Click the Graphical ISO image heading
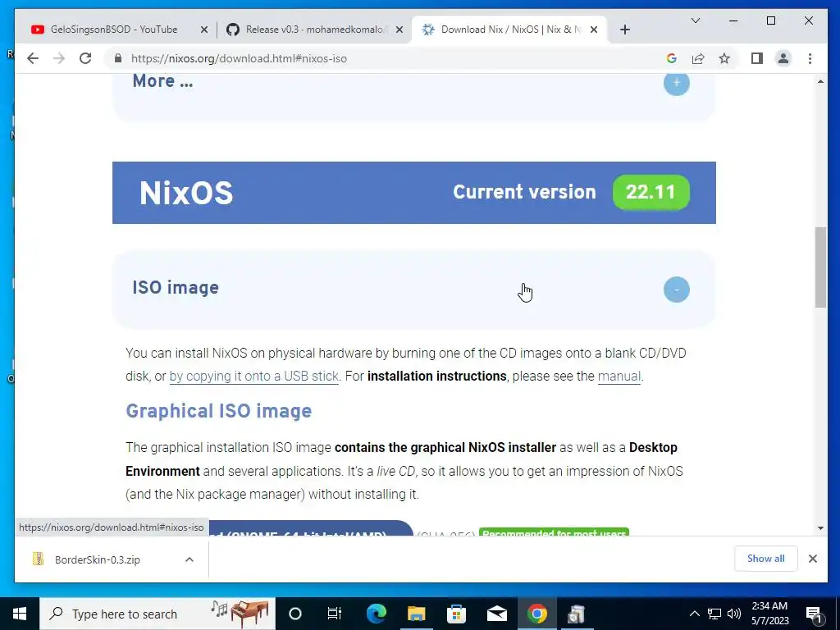 click(x=218, y=411)
